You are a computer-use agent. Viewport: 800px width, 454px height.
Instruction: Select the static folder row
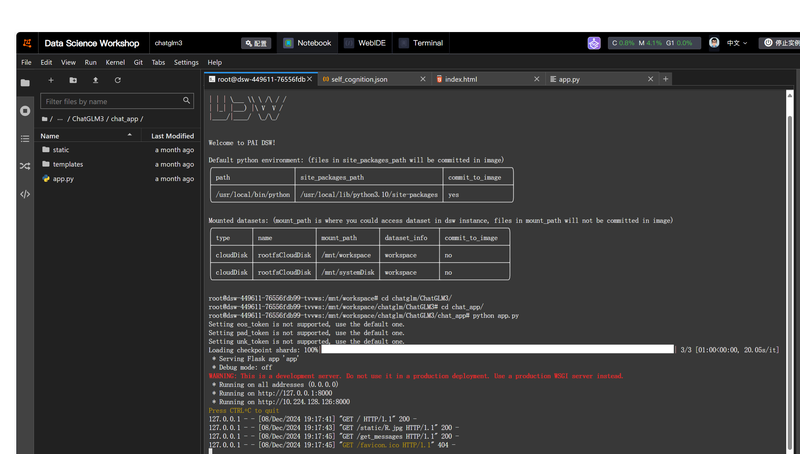coord(118,149)
